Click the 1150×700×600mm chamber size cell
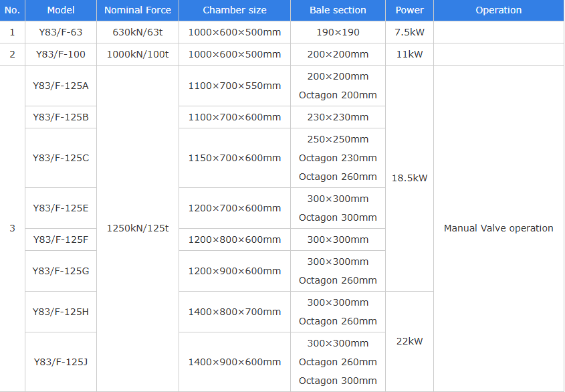The image size is (565, 392). (235, 158)
